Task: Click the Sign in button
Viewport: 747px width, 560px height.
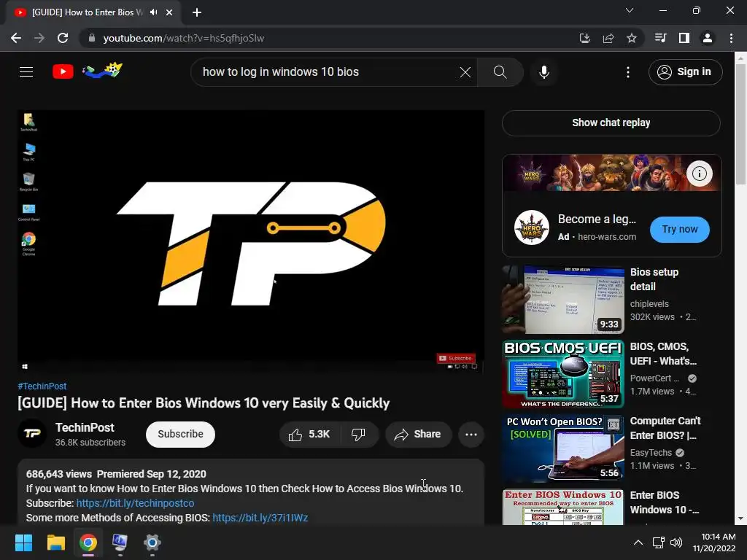Action: [x=685, y=72]
